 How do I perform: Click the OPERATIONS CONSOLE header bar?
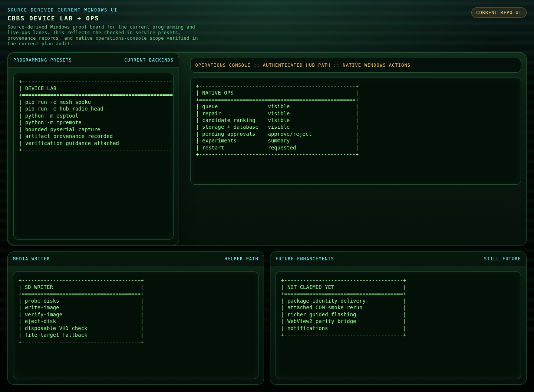(355, 65)
